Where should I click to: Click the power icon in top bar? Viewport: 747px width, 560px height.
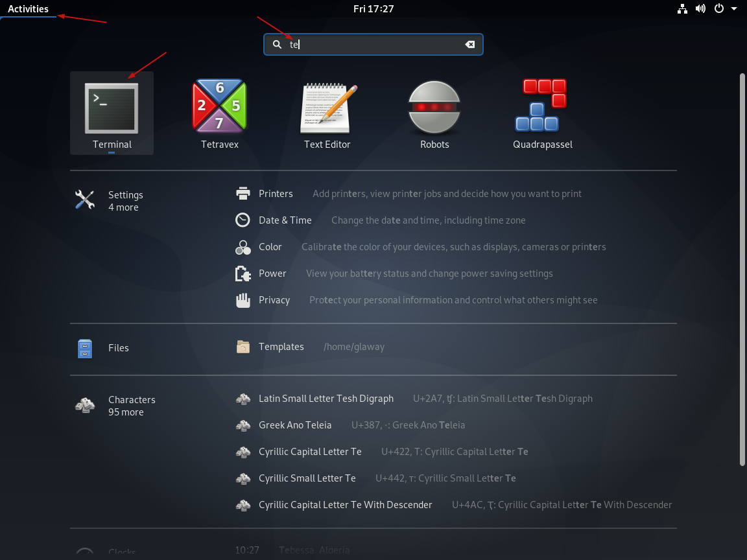point(719,8)
